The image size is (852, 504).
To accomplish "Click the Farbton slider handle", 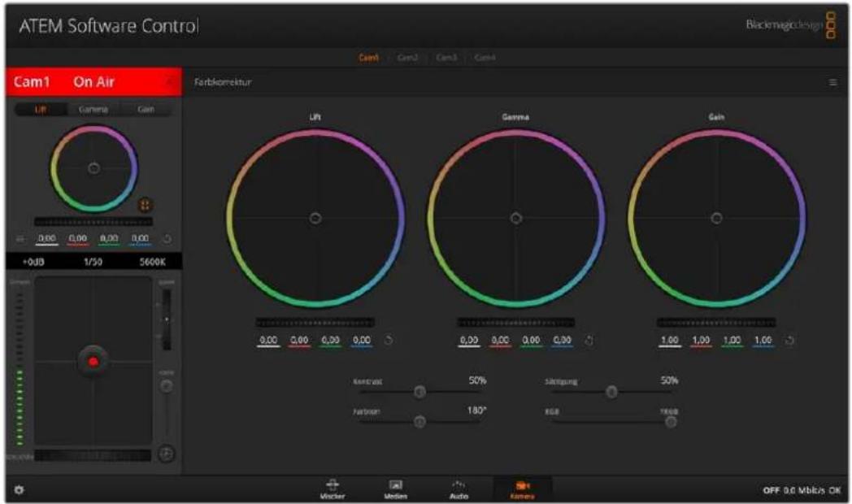I will coord(419,421).
